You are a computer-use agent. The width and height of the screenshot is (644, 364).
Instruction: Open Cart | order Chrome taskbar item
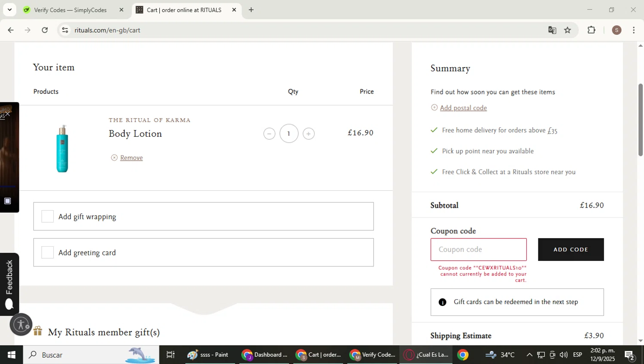319,355
